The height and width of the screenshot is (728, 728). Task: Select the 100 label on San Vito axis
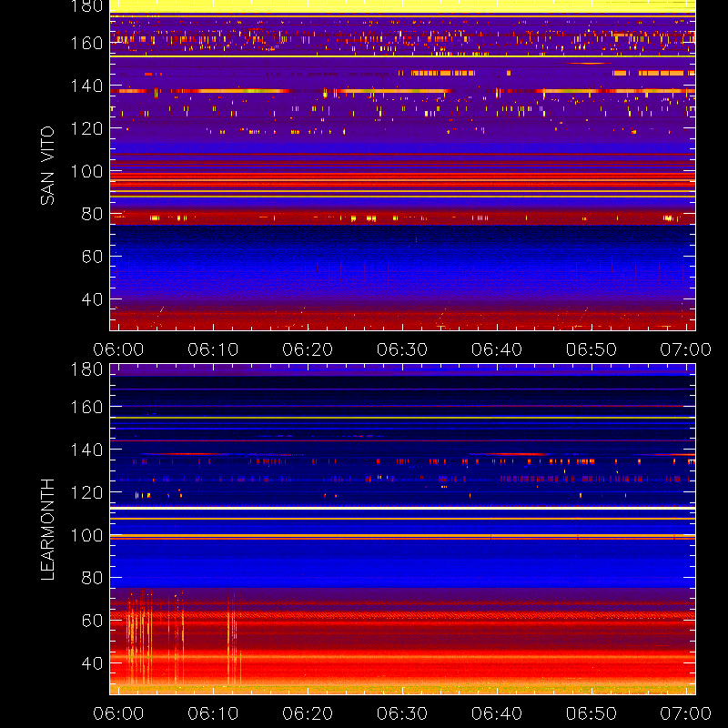pos(86,171)
